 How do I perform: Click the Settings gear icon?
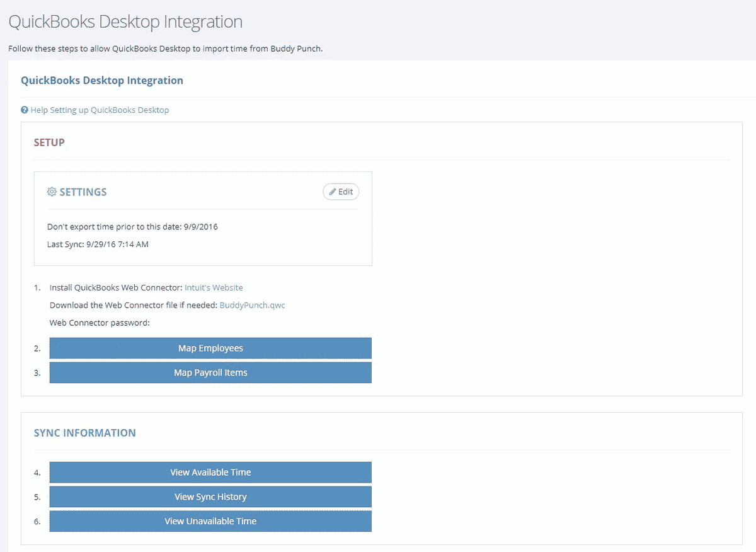(x=52, y=192)
